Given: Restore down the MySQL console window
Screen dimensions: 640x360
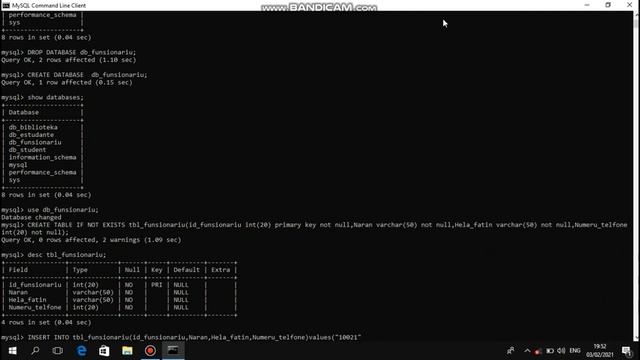Looking at the screenshot, I should 608,5.
